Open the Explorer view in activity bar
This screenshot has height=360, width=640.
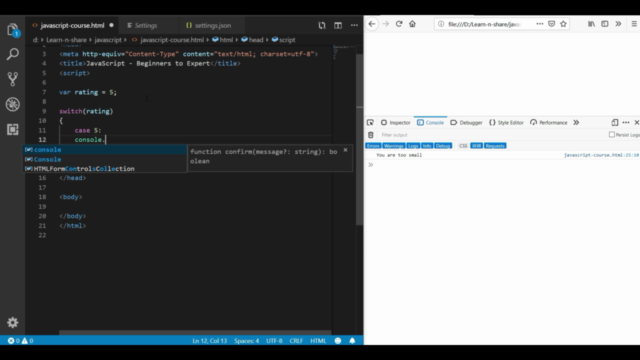point(13,30)
